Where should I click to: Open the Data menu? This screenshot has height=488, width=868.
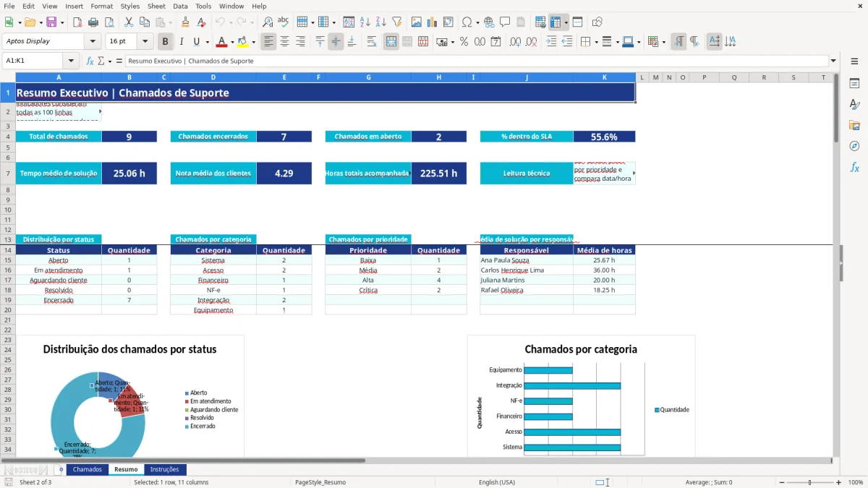pos(180,6)
